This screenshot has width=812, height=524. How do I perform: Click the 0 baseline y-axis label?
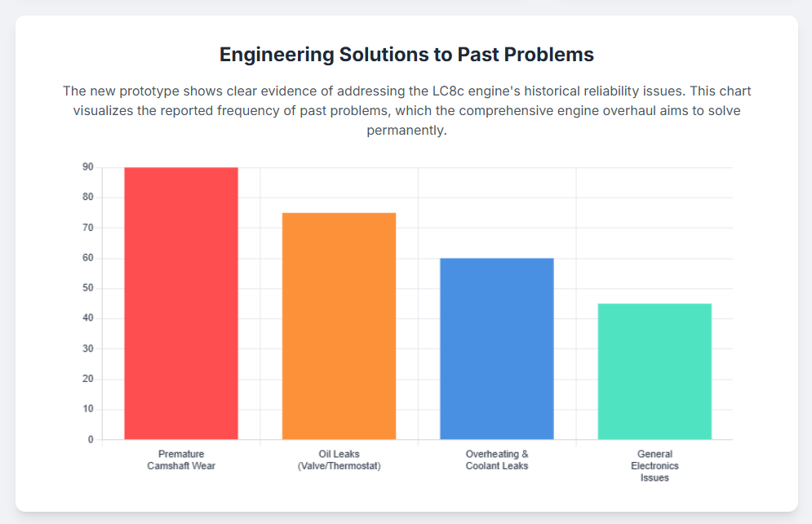(91, 439)
